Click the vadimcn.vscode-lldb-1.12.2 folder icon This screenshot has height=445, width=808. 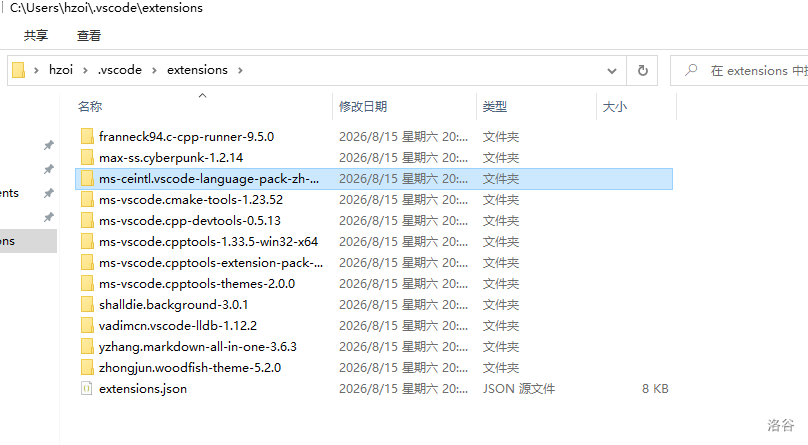87,326
